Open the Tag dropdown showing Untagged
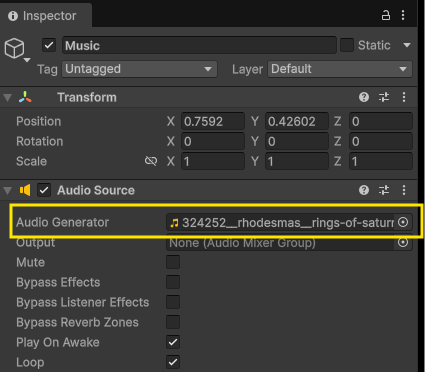 coord(139,69)
